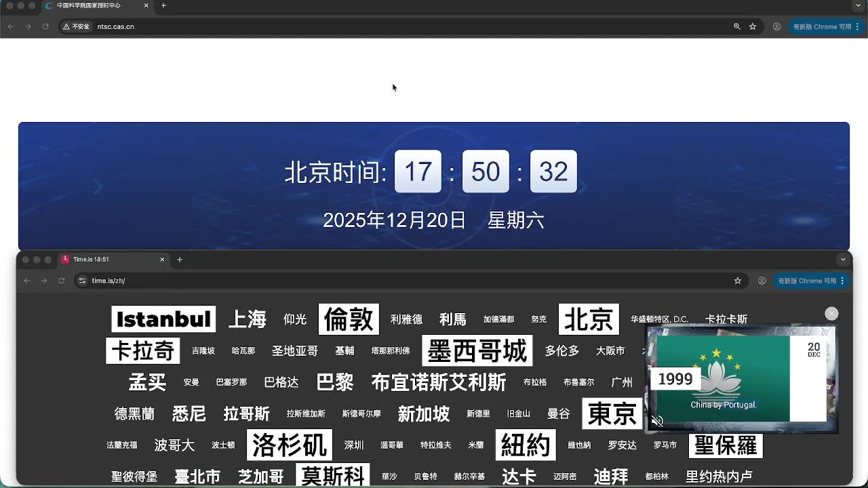The height and width of the screenshot is (488, 868).
Task: Close the floating video popup
Action: 831,314
